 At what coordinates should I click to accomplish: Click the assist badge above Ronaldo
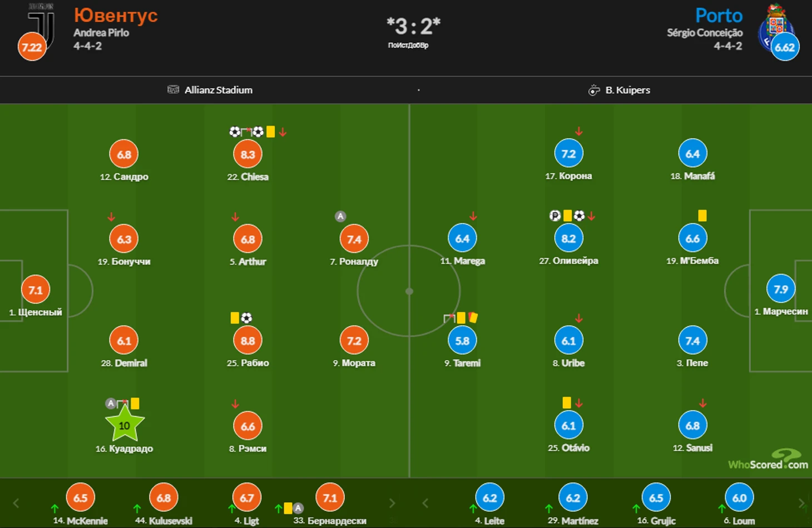click(340, 216)
